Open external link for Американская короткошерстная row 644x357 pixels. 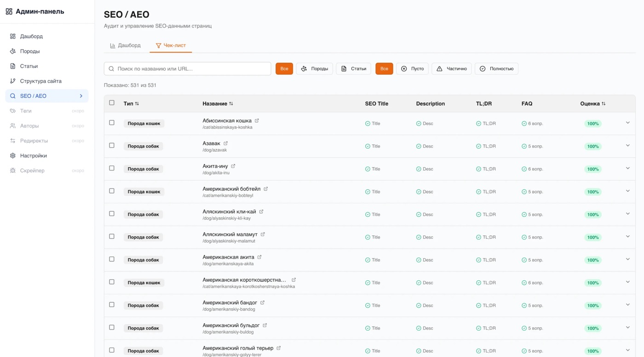pyautogui.click(x=293, y=280)
